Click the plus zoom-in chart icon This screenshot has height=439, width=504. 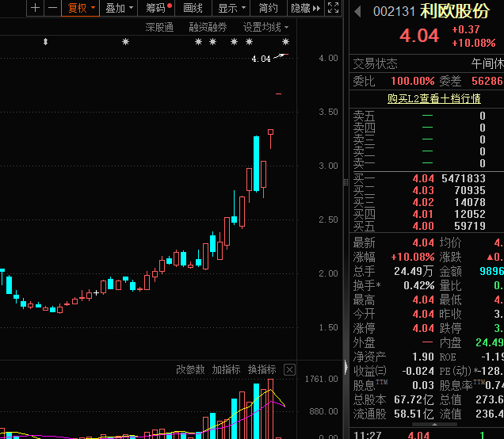click(x=35, y=8)
